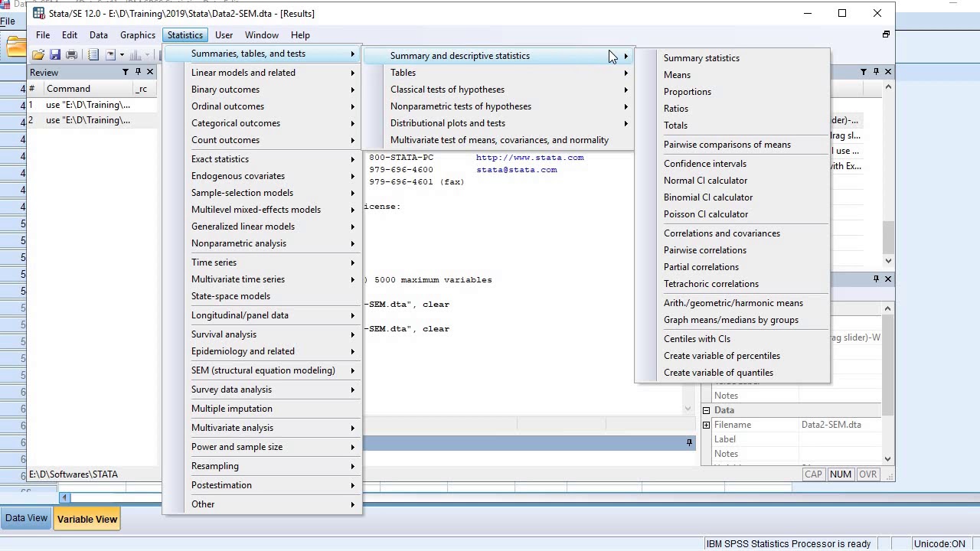Click the Open file toolbar icon
The image size is (980, 551).
pyautogui.click(x=38, y=54)
